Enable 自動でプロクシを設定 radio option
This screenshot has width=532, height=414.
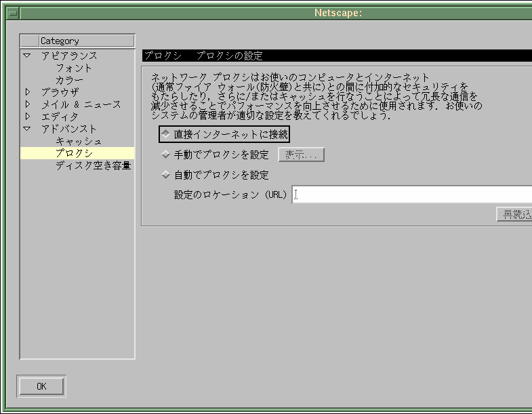pos(165,175)
